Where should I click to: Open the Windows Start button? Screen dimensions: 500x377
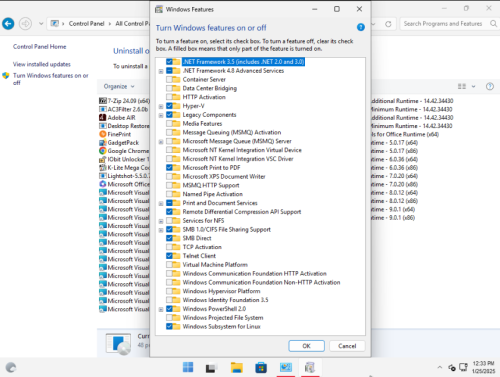[188, 367]
